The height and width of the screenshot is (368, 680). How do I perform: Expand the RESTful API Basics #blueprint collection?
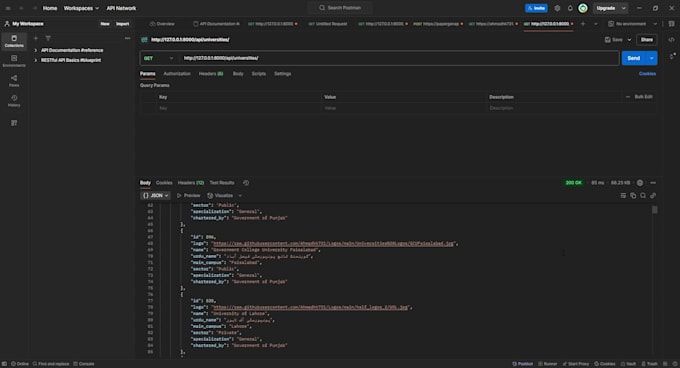coord(36,60)
